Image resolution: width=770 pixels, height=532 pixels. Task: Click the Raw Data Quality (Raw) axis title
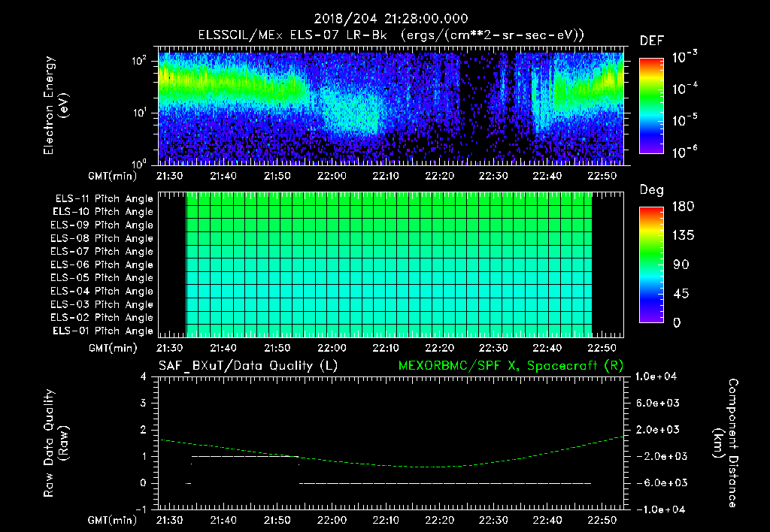(x=56, y=443)
